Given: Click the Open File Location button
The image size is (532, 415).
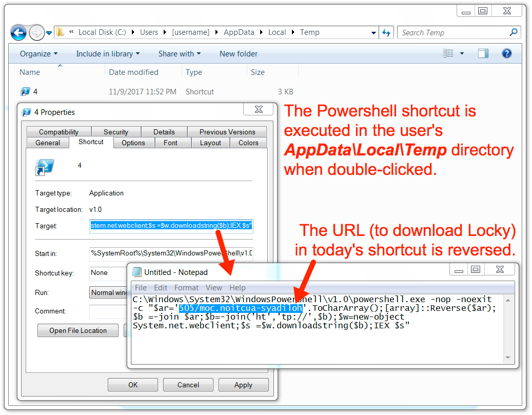Looking at the screenshot, I should tap(78, 330).
